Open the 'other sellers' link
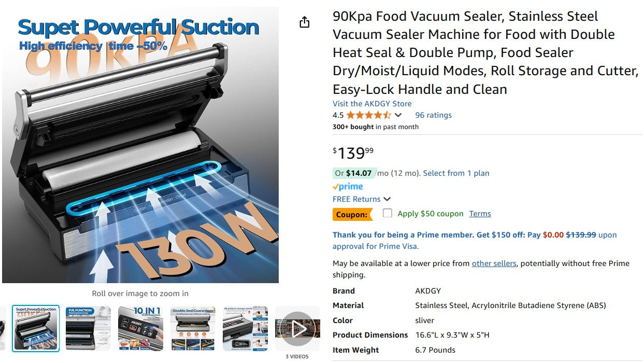 (494, 263)
